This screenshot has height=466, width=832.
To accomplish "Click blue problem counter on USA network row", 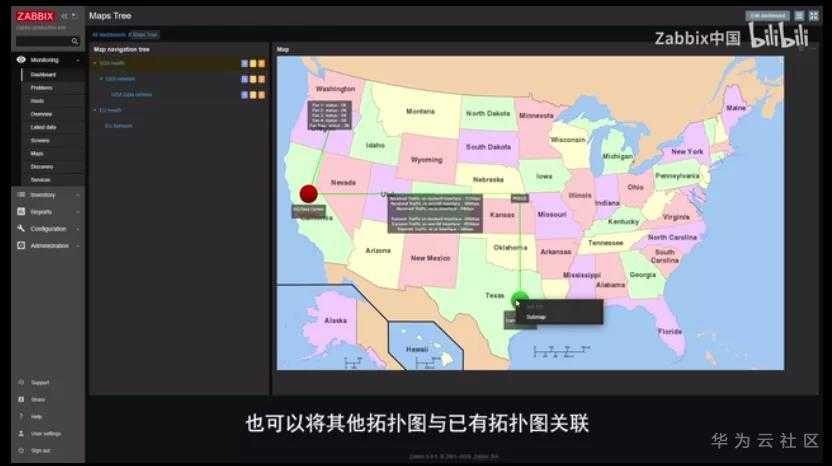I will point(245,79).
